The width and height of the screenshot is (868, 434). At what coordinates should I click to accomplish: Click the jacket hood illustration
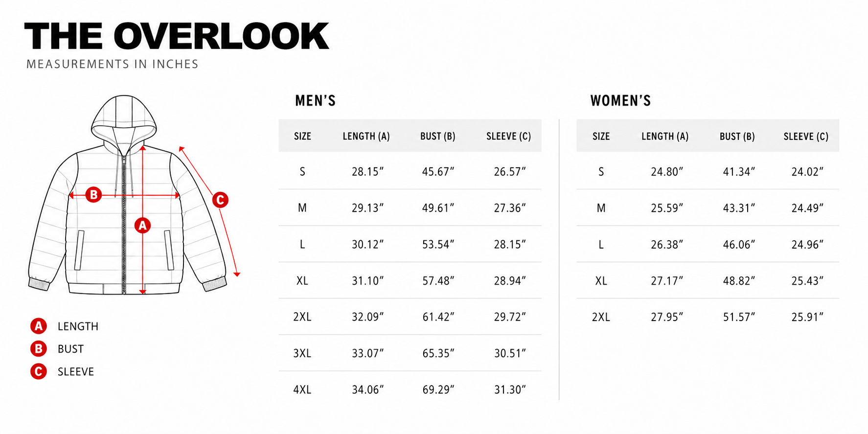124,120
